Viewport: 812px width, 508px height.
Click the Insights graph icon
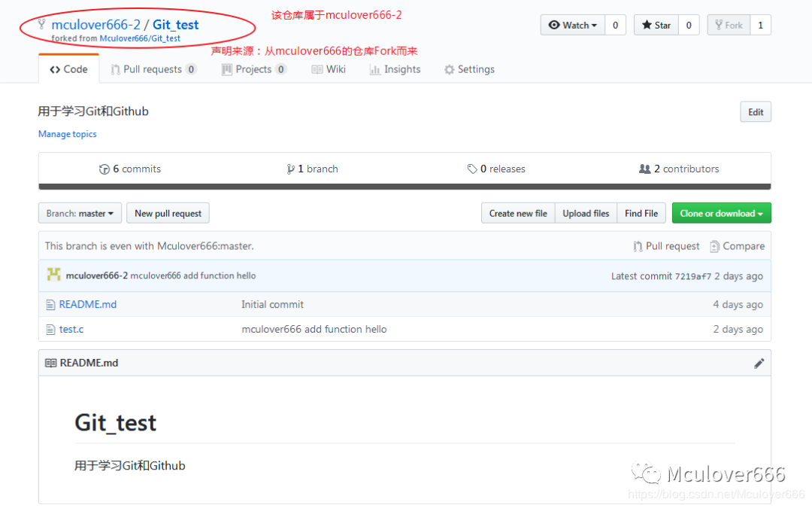pos(375,69)
